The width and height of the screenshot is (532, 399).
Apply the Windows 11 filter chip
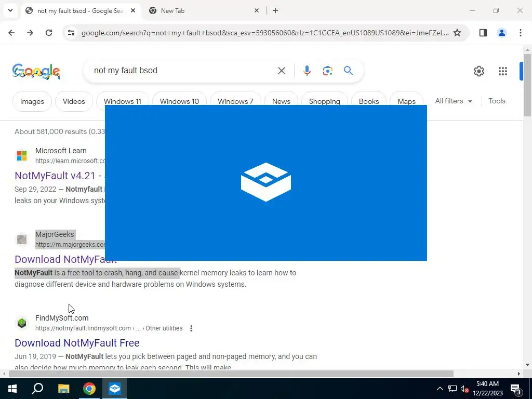pos(123,98)
